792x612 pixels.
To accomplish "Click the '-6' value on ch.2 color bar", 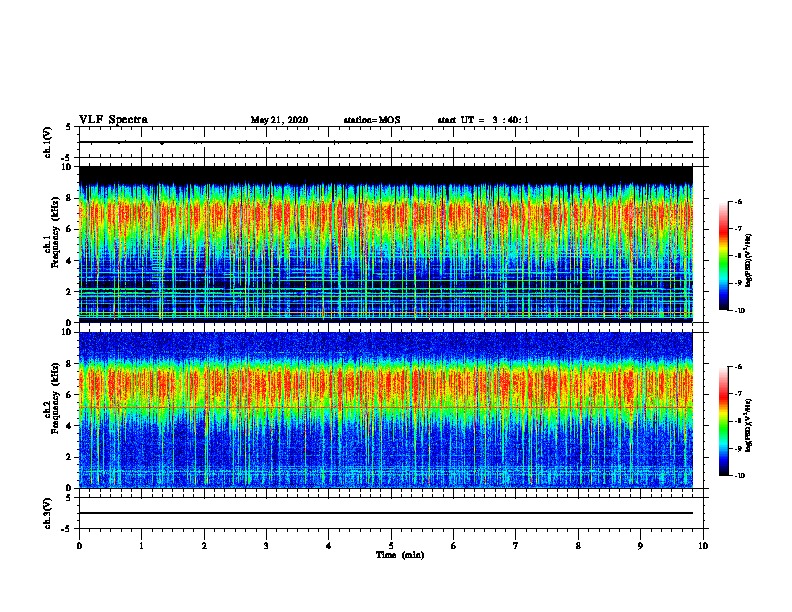I will [738, 367].
